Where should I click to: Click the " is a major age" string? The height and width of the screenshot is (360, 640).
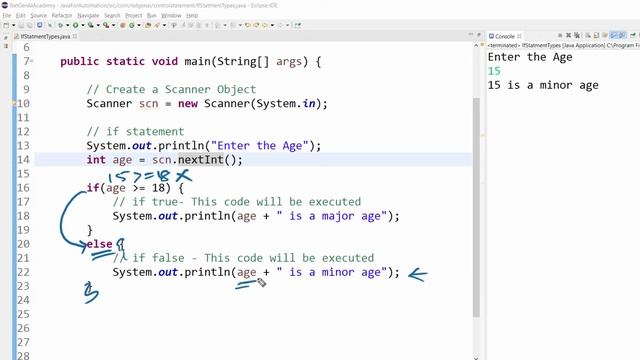[x=332, y=216]
